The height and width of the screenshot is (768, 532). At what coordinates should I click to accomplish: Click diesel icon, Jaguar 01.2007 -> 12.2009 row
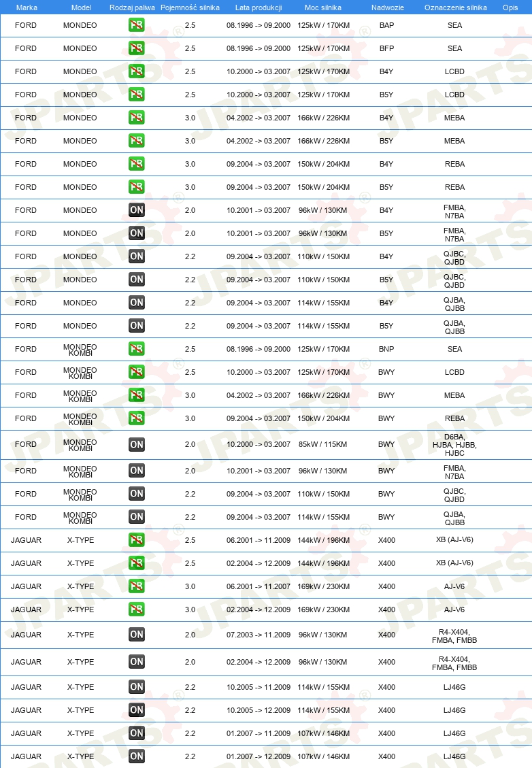pyautogui.click(x=137, y=756)
